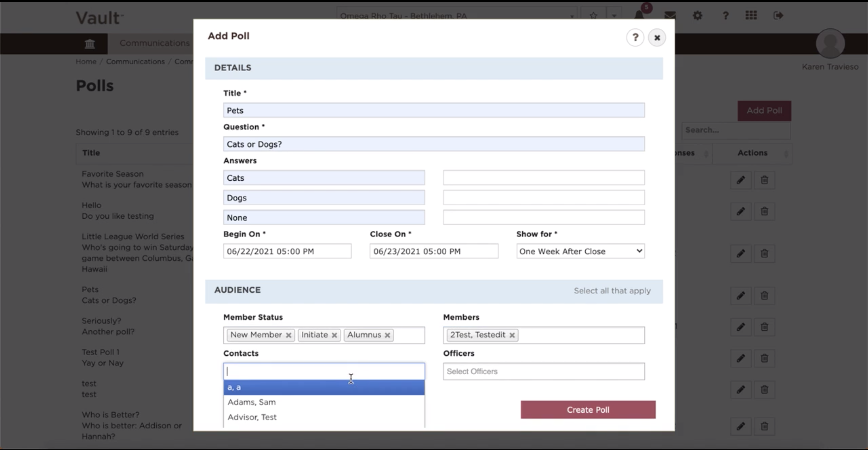This screenshot has width=868, height=450.
Task: Open the messages envelope icon
Action: 670,15
